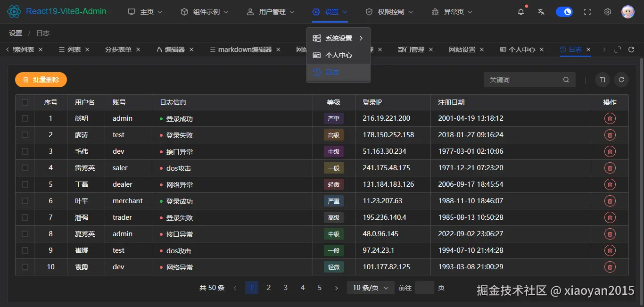Click the 前往 page jump input
Image resolution: width=644 pixels, height=307 pixels.
pos(425,288)
